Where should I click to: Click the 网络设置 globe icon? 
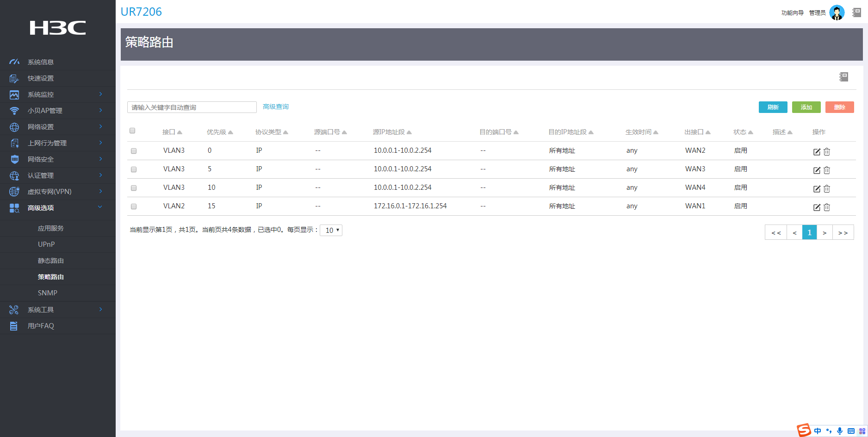14,127
